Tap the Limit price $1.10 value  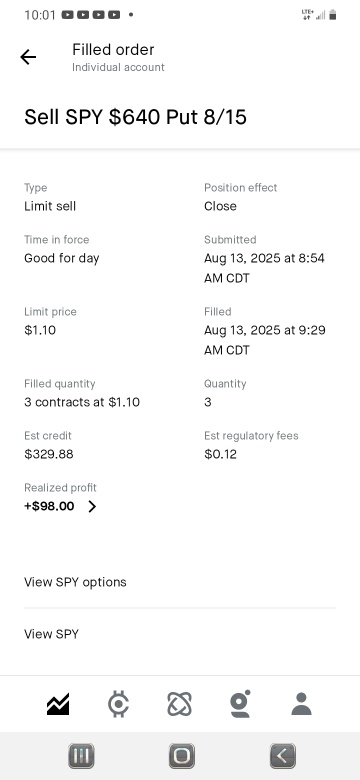40,330
